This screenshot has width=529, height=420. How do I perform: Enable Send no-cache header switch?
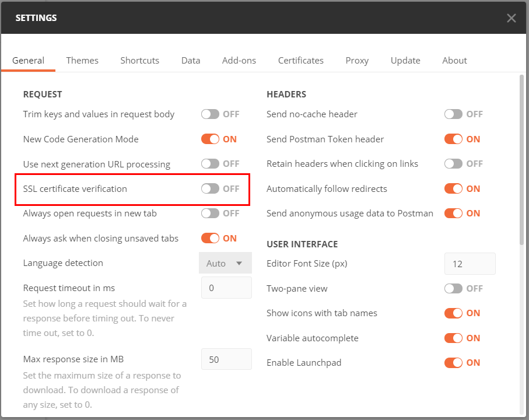[453, 114]
